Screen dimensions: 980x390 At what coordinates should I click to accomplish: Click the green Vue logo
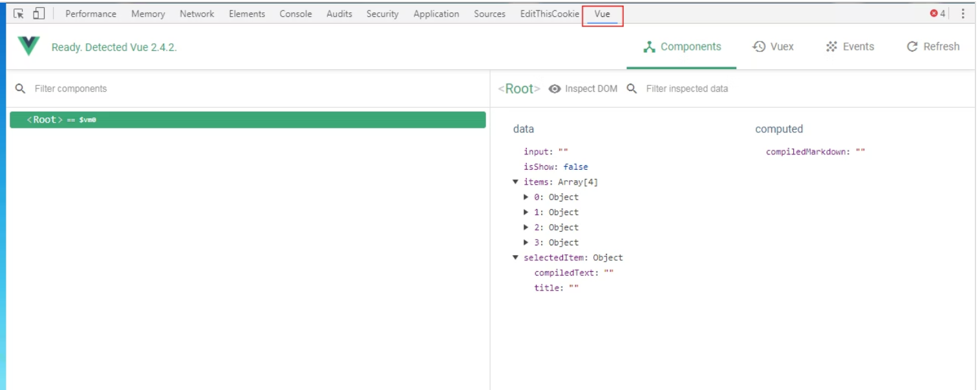pos(28,46)
